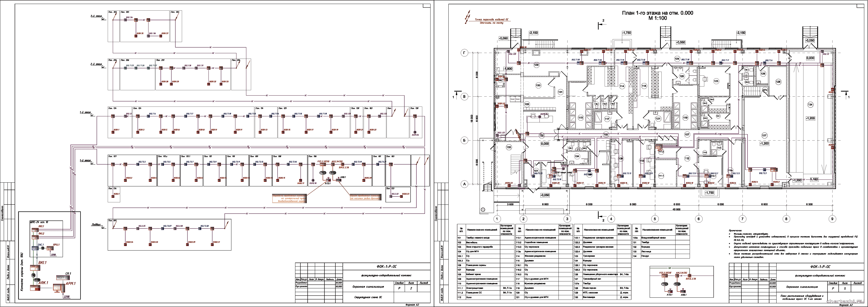Screen dimensions: 868x307
Task: Click the RKI.2 device block in cabinet
Action: (35, 237)
